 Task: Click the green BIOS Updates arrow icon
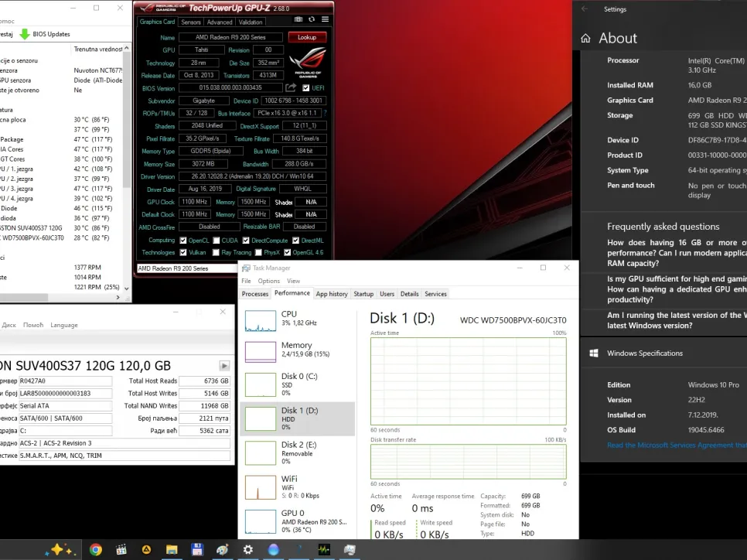coord(25,34)
